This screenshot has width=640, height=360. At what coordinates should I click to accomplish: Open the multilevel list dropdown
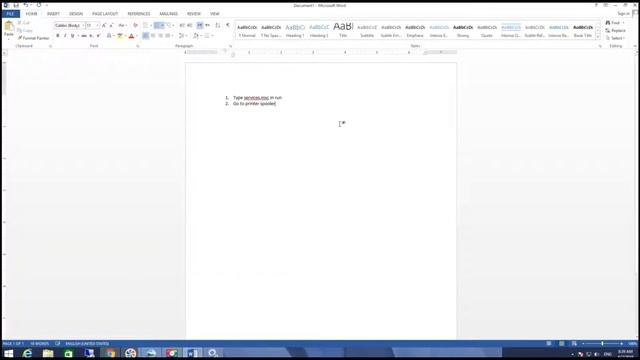point(173,25)
